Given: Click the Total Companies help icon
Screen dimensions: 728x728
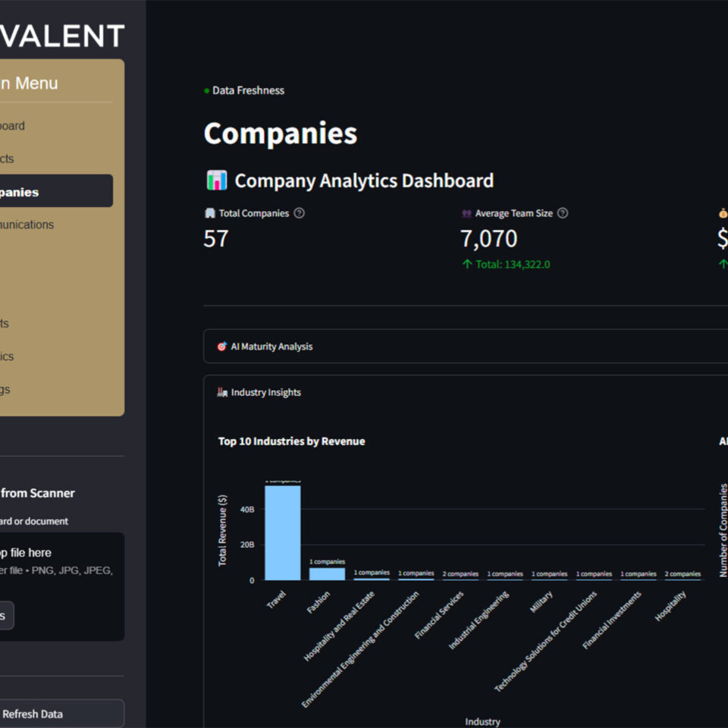Looking at the screenshot, I should pyautogui.click(x=299, y=214).
